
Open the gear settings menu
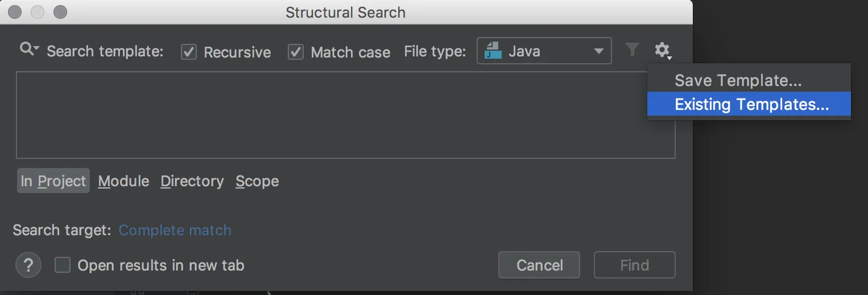pyautogui.click(x=662, y=51)
